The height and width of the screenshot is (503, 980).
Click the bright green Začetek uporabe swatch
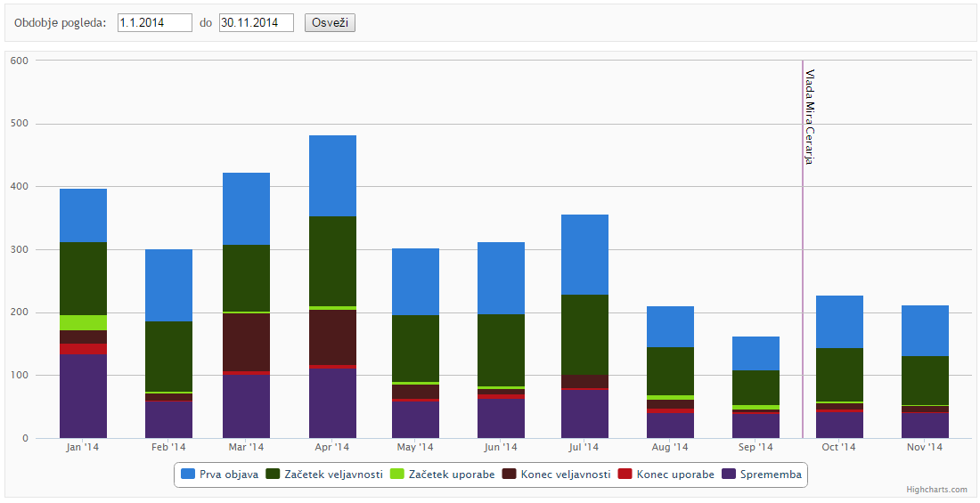(398, 475)
